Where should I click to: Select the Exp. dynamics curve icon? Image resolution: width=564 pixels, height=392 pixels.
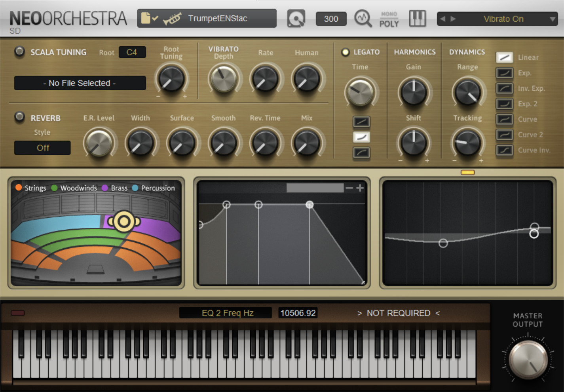coord(504,73)
